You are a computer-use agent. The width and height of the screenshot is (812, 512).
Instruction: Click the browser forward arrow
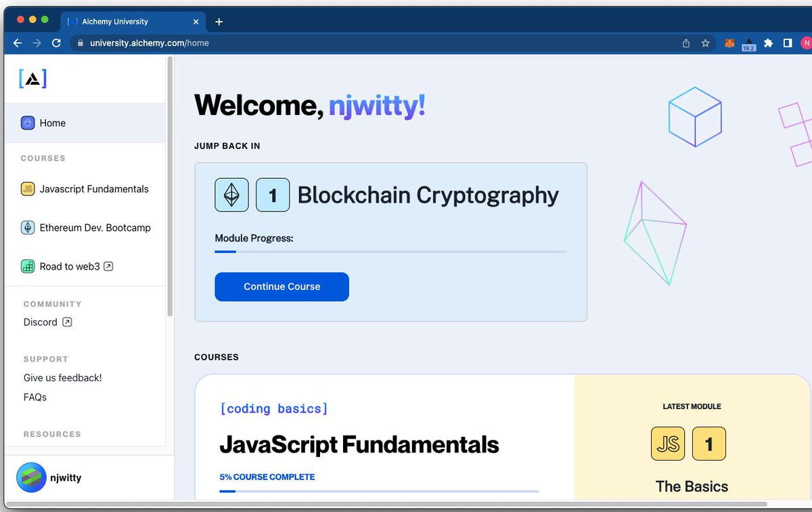pyautogui.click(x=37, y=43)
